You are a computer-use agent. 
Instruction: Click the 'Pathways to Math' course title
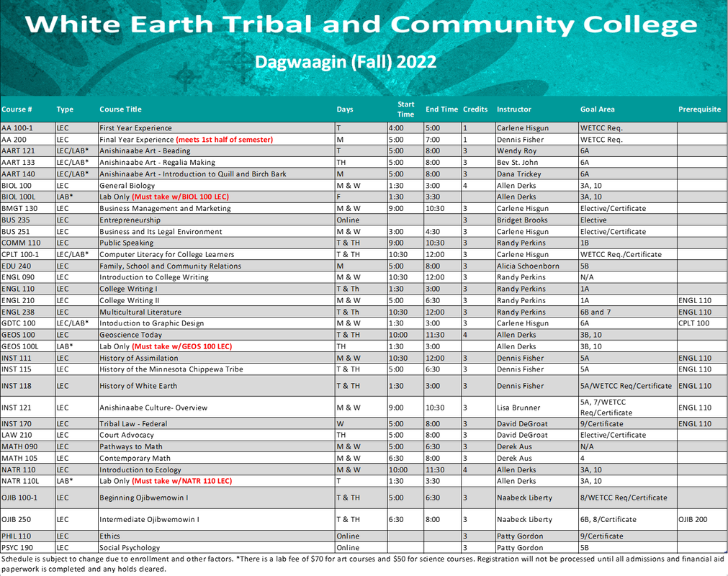tap(131, 446)
